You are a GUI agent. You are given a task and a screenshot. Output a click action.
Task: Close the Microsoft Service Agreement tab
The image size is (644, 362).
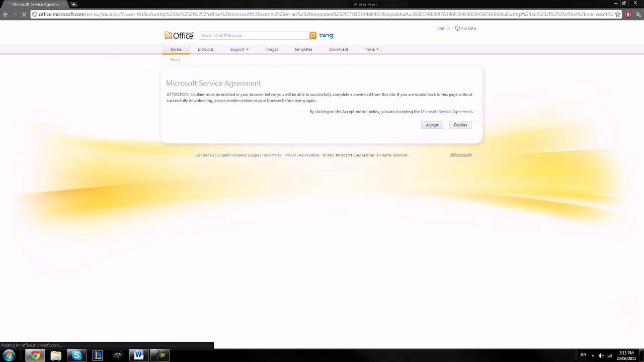click(64, 4)
